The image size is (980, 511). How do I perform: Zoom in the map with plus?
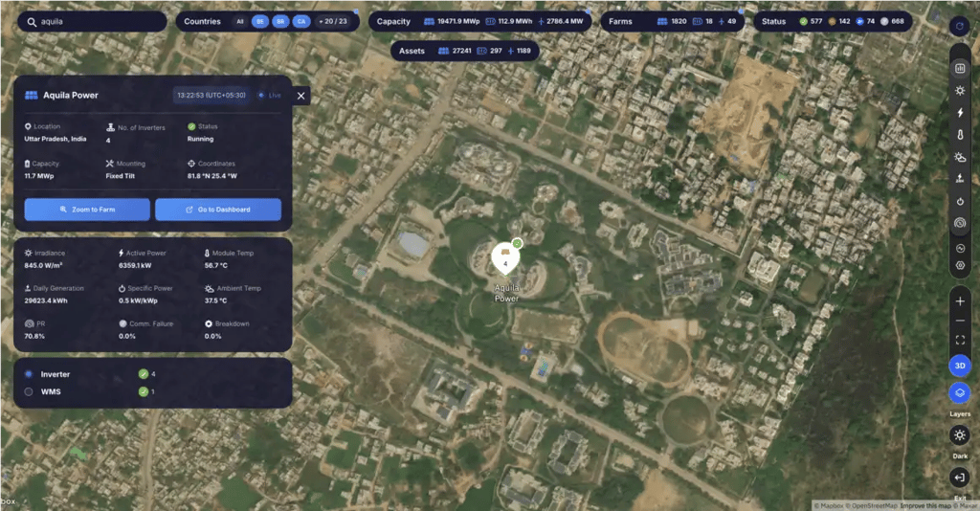pyautogui.click(x=960, y=301)
